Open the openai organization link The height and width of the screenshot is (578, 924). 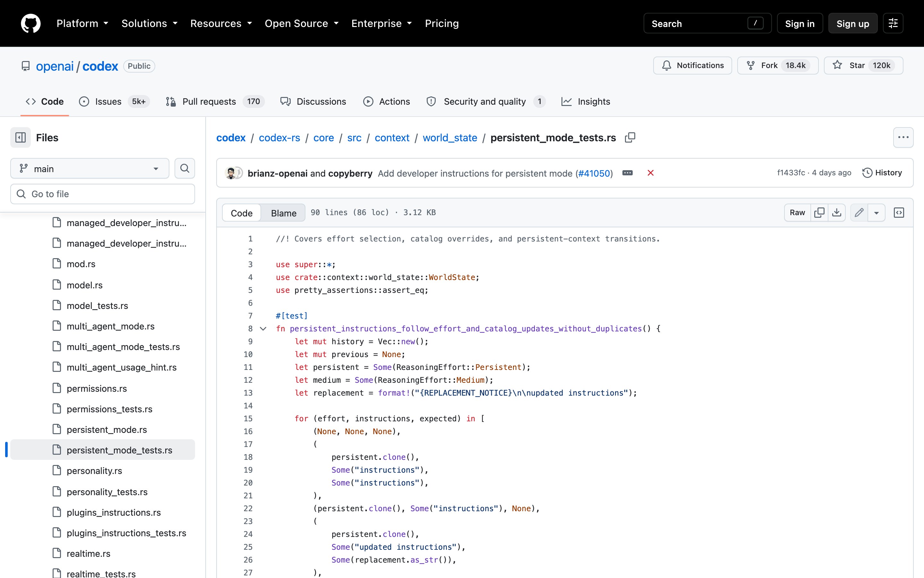click(55, 66)
